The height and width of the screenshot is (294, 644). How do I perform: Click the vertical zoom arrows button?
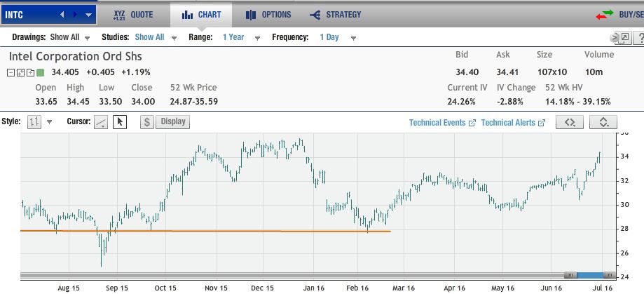tap(603, 122)
